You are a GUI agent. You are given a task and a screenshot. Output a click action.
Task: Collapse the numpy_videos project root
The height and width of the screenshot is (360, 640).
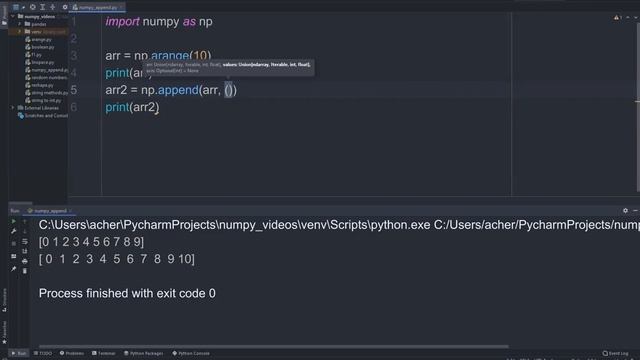(x=13, y=16)
